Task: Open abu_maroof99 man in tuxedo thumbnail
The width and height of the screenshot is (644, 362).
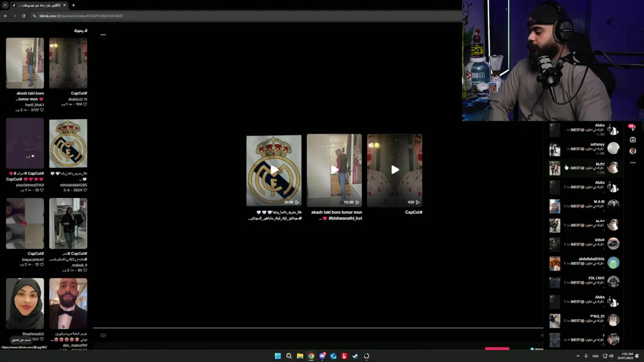Action: [68, 303]
